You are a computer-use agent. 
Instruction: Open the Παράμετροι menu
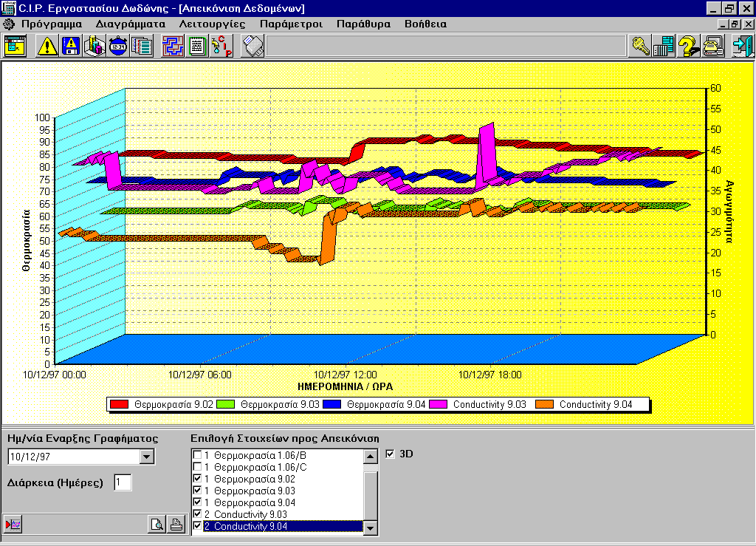pos(291,24)
